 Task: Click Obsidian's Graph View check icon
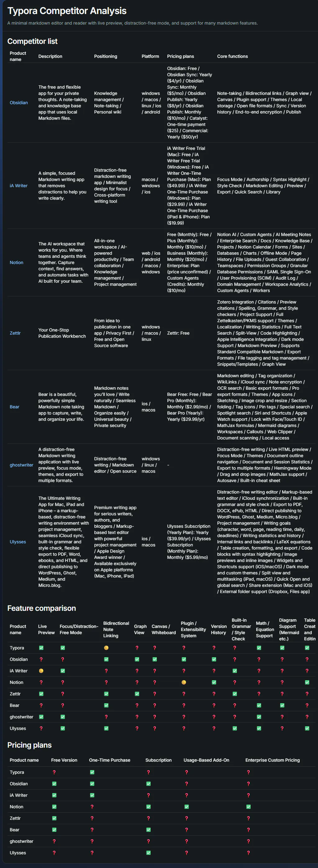click(137, 659)
